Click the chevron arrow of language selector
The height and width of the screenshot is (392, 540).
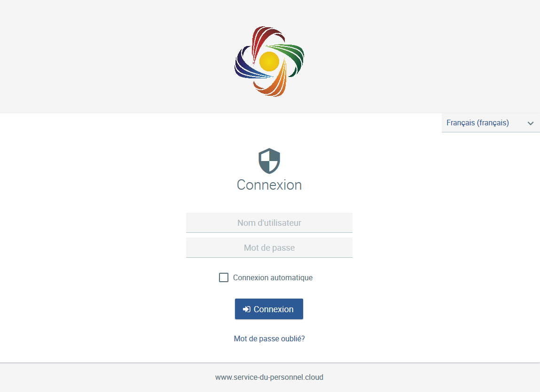tap(530, 123)
